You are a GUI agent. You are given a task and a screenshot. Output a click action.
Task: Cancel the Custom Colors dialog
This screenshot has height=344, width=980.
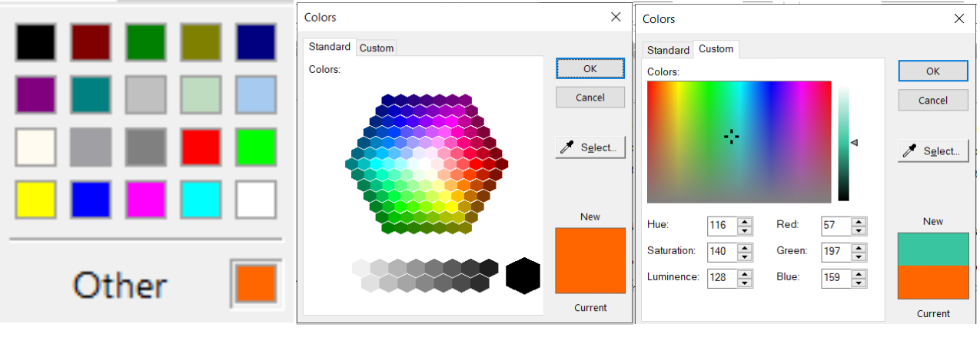tap(932, 100)
